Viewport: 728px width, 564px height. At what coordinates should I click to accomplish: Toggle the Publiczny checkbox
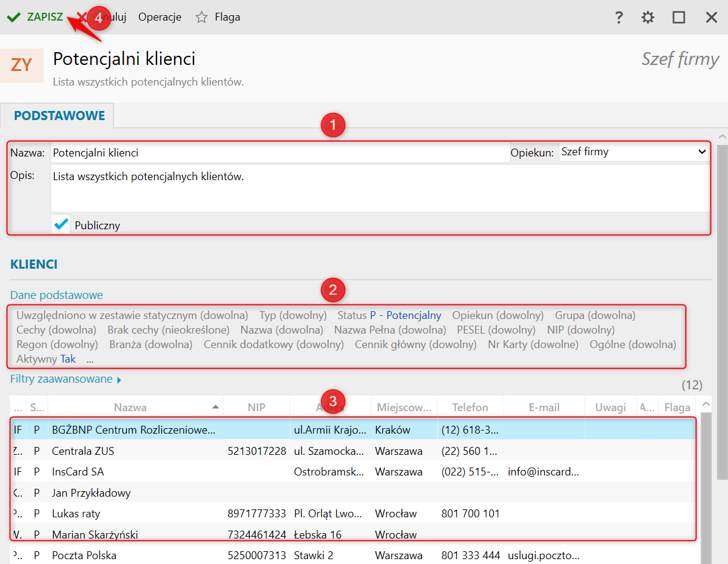(61, 224)
